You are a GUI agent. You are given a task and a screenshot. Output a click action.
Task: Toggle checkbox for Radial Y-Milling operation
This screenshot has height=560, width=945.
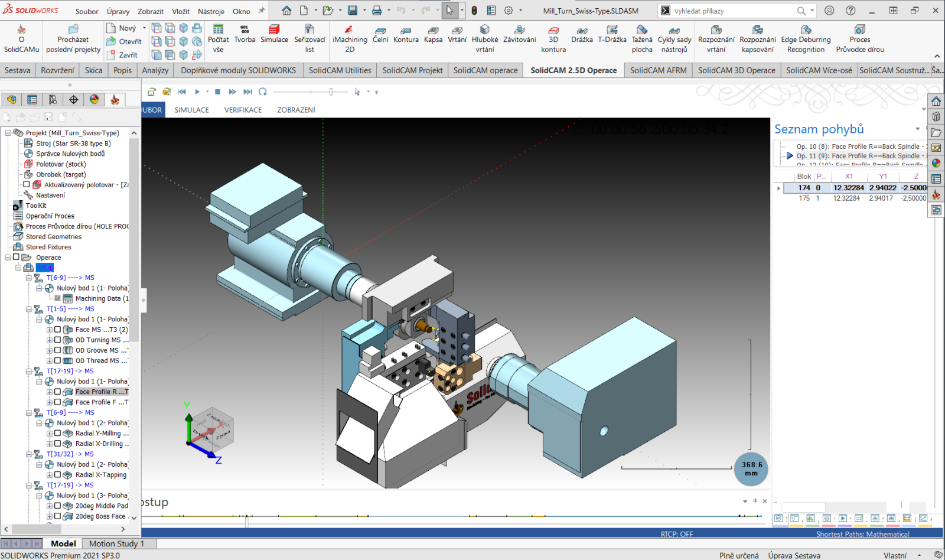tap(57, 433)
